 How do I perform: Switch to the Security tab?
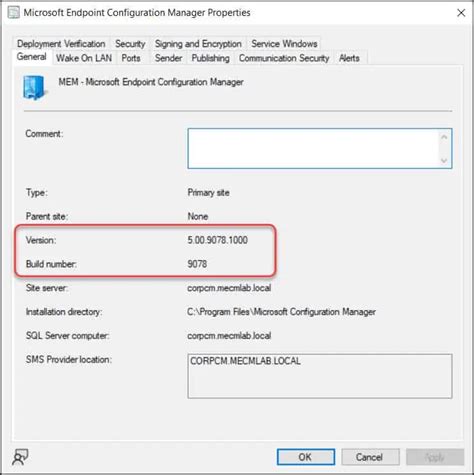(x=130, y=44)
